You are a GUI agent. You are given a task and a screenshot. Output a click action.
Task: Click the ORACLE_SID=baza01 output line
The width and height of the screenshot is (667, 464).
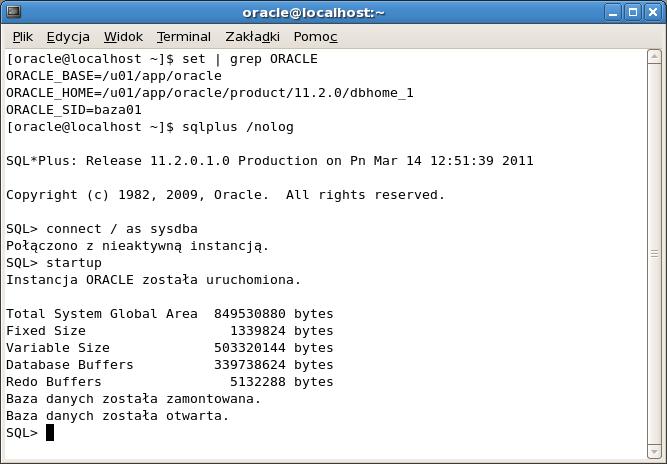pos(74,110)
